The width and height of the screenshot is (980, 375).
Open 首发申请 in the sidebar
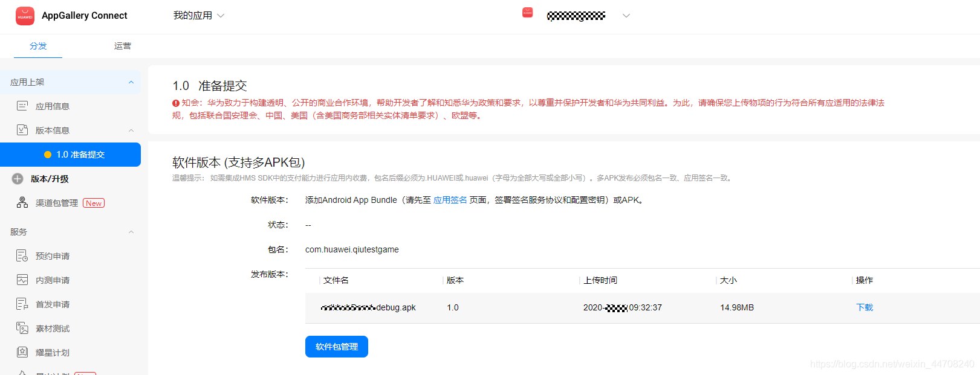[x=53, y=304]
